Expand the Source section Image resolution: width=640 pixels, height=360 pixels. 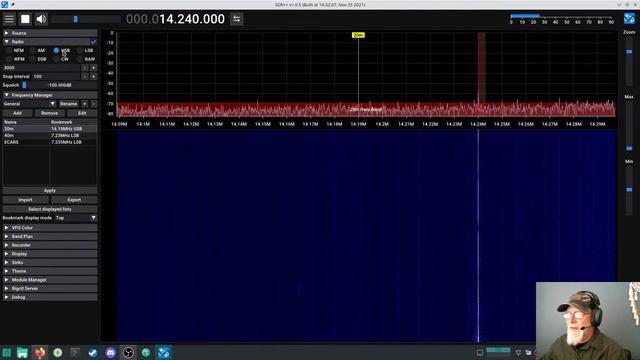coord(50,33)
